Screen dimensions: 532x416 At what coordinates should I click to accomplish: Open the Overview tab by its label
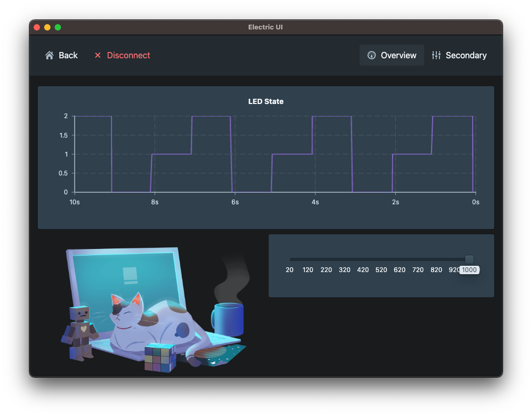(x=398, y=55)
